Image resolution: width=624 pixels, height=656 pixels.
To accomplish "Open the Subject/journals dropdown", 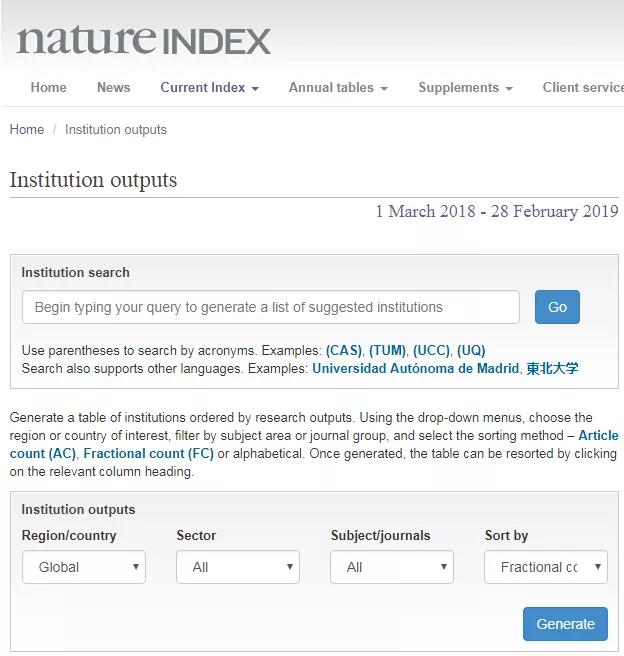I will pyautogui.click(x=392, y=567).
